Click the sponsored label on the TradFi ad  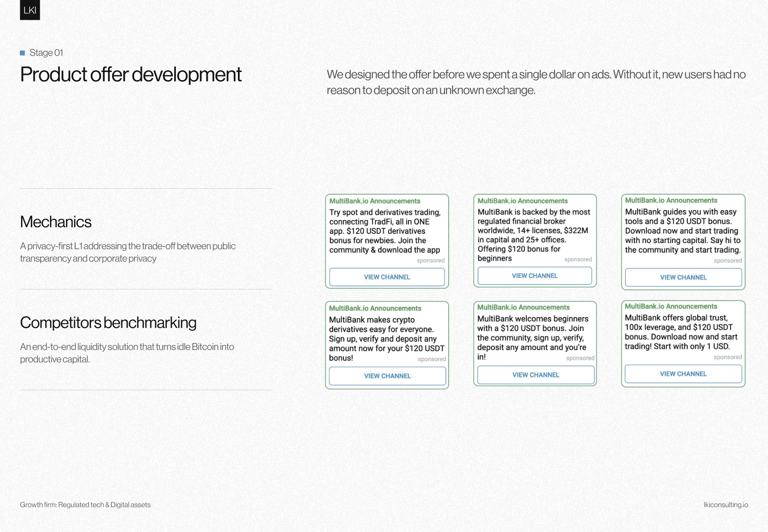coord(431,261)
